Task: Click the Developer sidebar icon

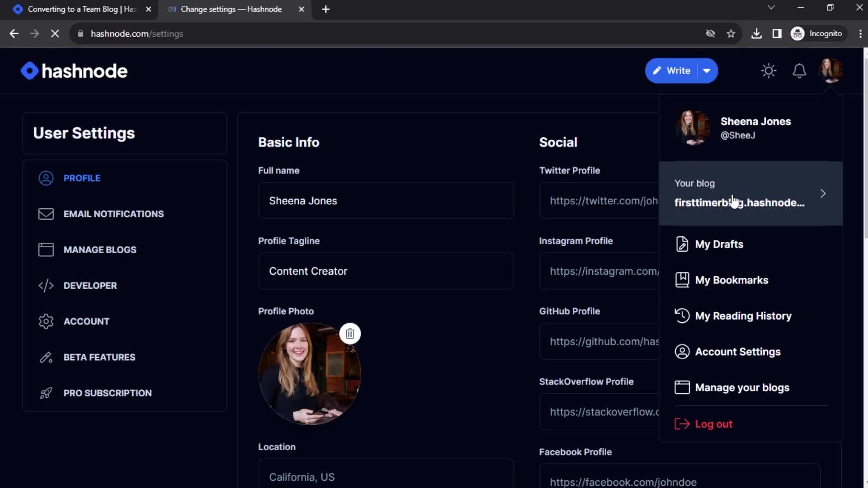Action: 46,286
